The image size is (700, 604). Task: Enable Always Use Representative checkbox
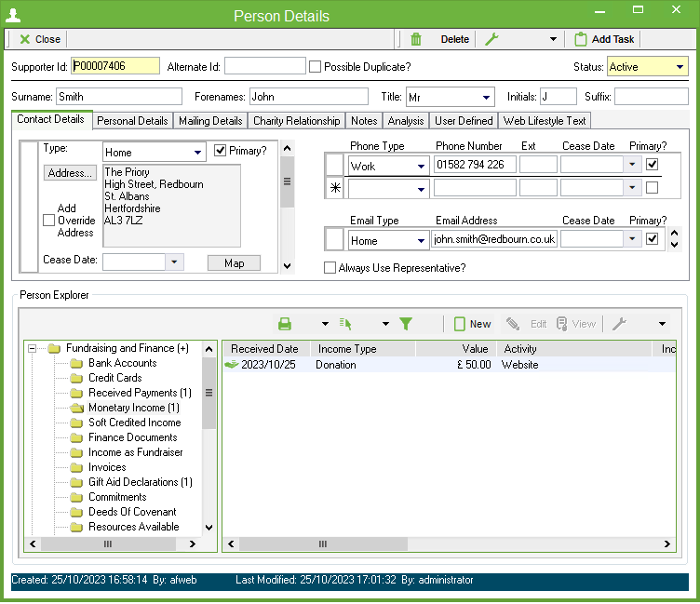pyautogui.click(x=330, y=268)
